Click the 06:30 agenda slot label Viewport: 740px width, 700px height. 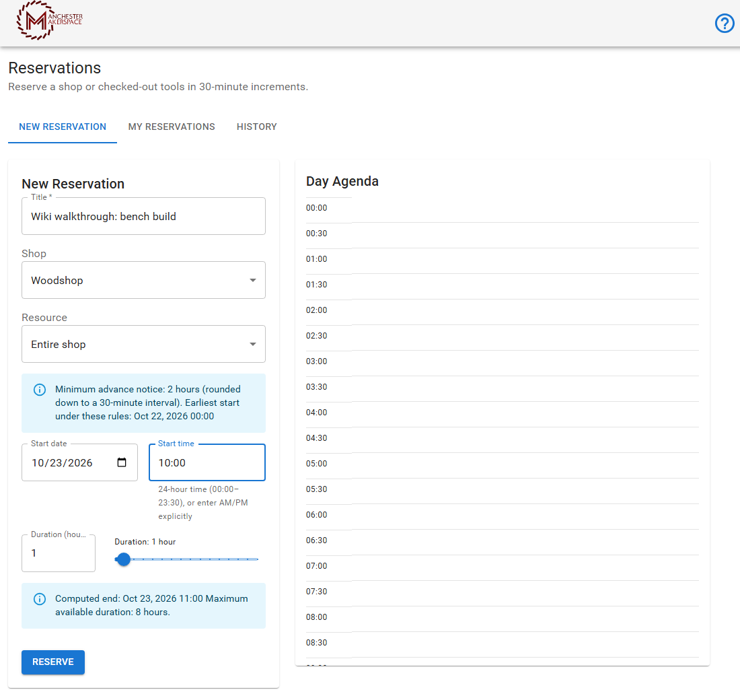coord(316,540)
